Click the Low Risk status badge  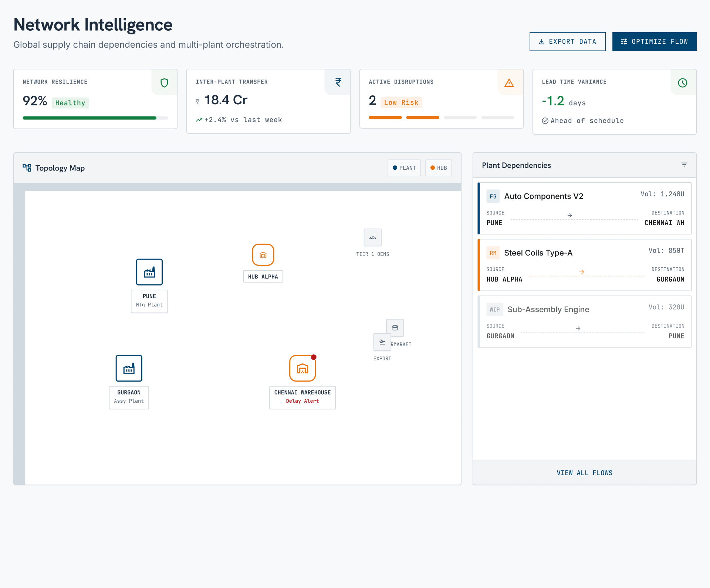(x=401, y=102)
